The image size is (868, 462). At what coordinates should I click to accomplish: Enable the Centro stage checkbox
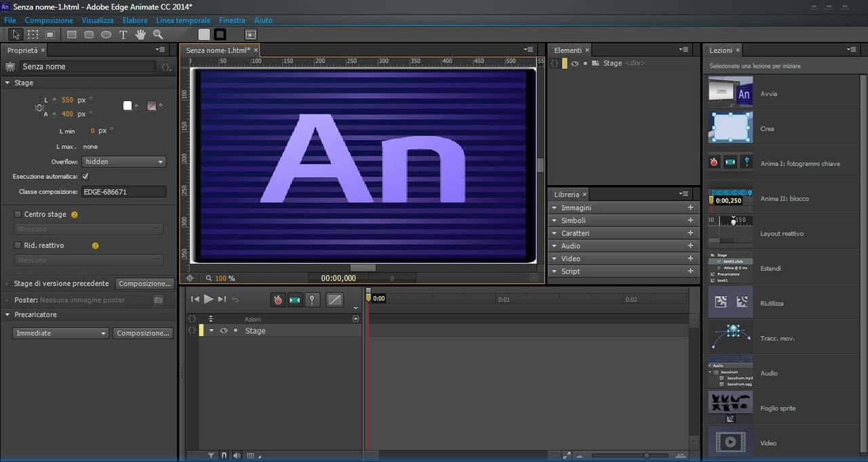coord(18,214)
